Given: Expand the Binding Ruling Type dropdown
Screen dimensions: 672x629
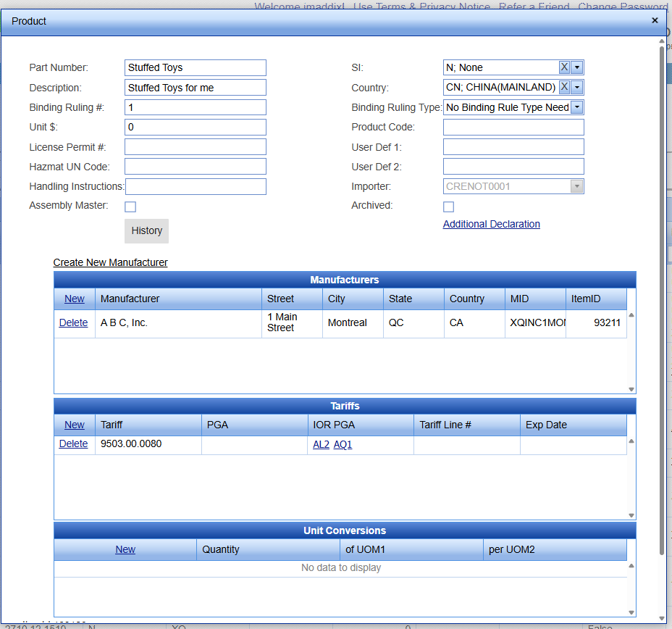Looking at the screenshot, I should coord(577,107).
